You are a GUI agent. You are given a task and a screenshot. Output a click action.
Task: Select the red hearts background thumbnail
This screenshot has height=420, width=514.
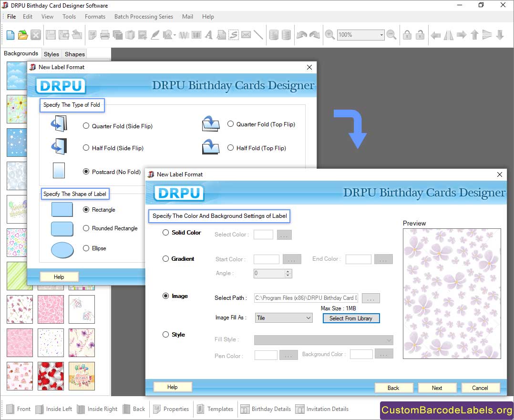[51, 376]
